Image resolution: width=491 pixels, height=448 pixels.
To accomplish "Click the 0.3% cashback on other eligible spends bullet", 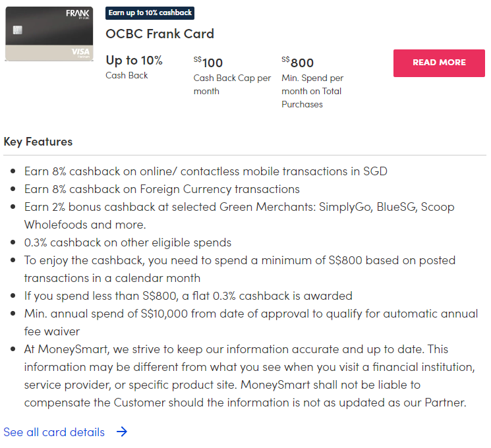I will coord(128,242).
